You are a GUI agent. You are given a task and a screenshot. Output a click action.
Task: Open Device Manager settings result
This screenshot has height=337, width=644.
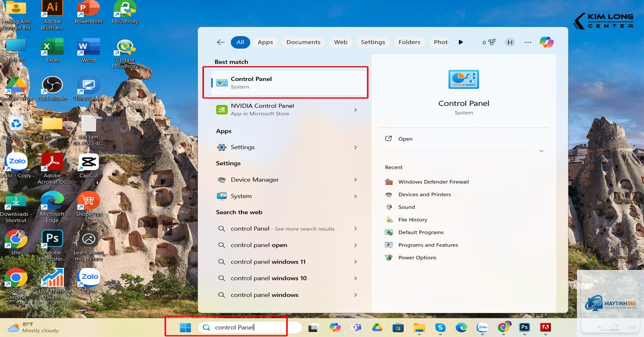point(288,180)
